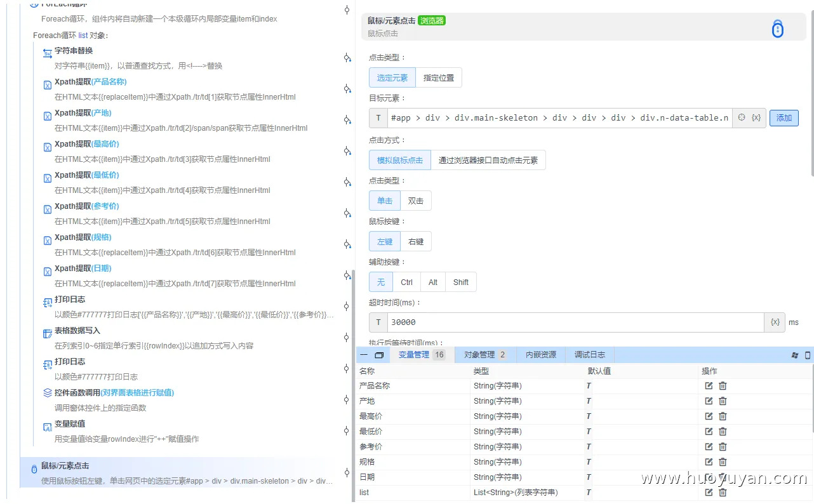Click the element picker crosshair icon in 目标元素
Screen dimensions: 814x504
pyautogui.click(x=741, y=117)
